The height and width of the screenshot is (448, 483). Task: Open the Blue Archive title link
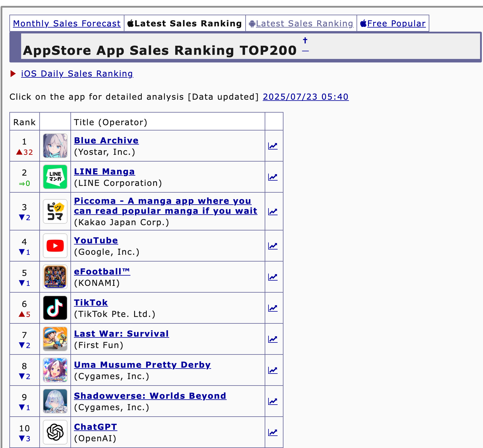106,140
